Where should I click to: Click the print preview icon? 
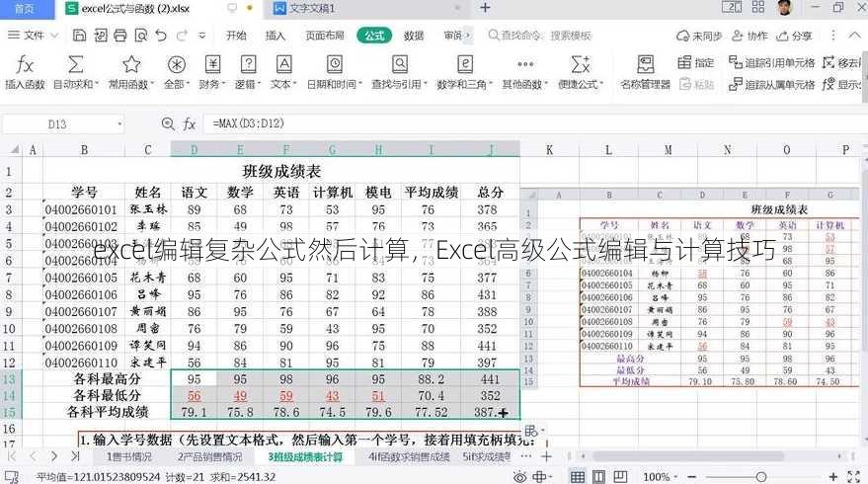(x=140, y=36)
